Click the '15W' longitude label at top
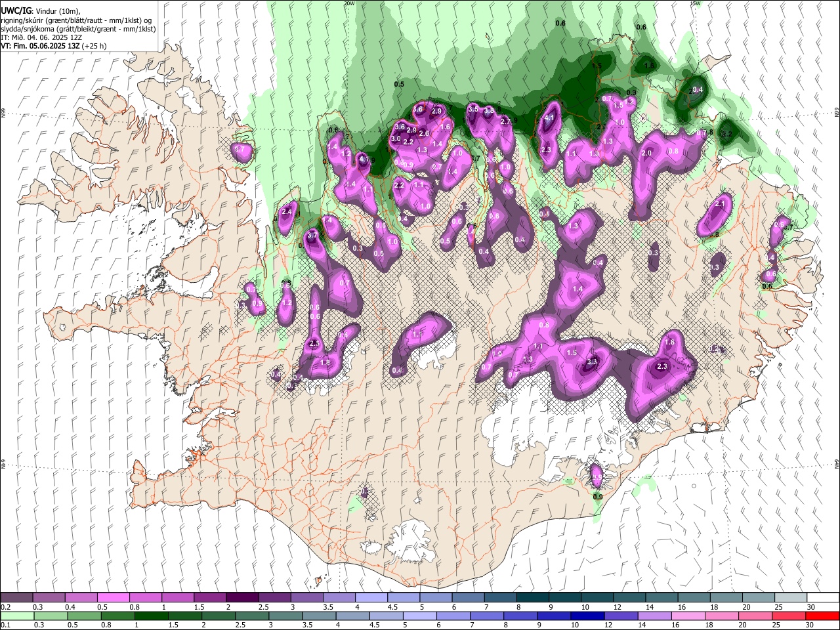 click(x=696, y=3)
